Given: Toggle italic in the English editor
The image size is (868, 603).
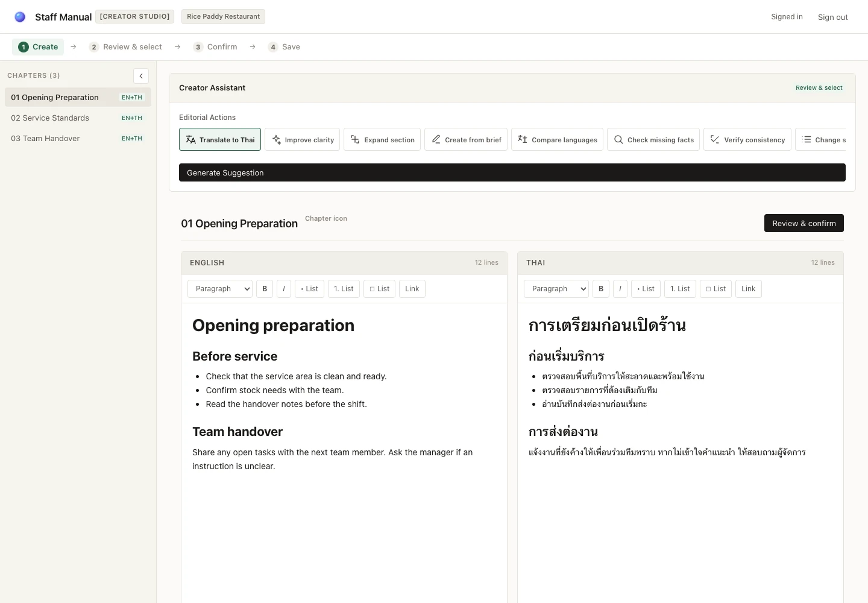Looking at the screenshot, I should [x=284, y=289].
